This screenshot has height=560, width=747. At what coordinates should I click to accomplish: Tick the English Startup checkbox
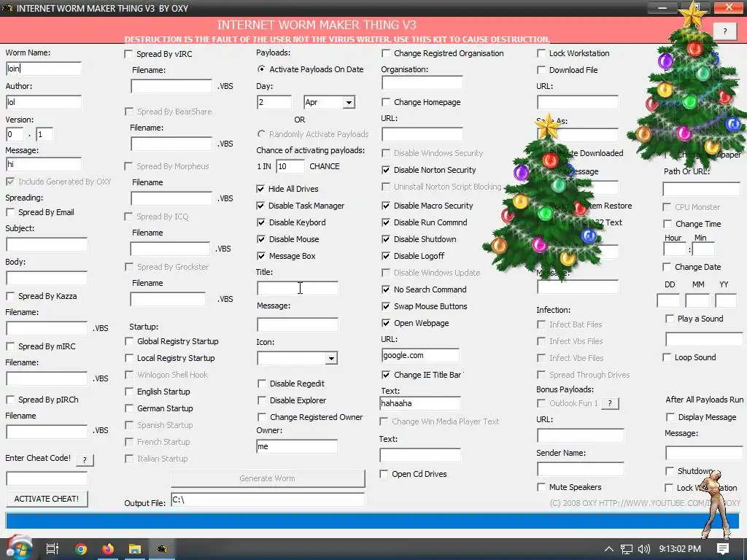pyautogui.click(x=128, y=392)
